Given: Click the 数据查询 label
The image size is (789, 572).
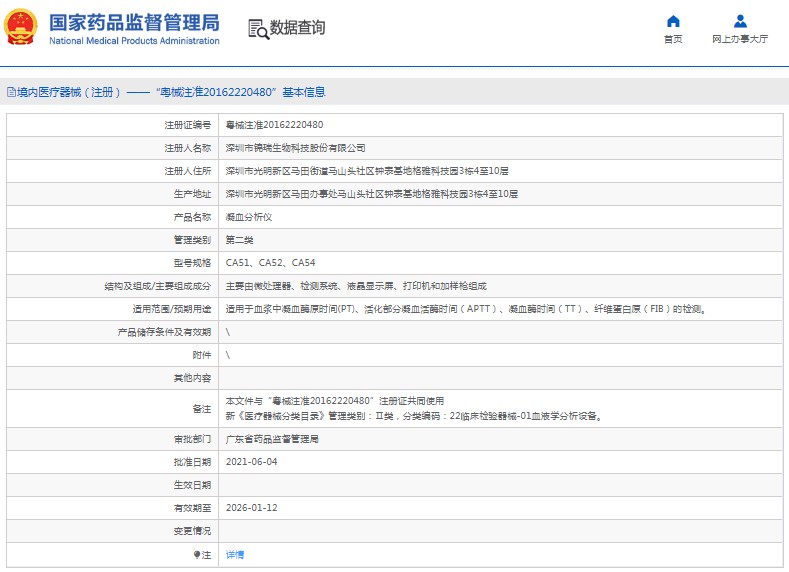Looking at the screenshot, I should point(297,28).
